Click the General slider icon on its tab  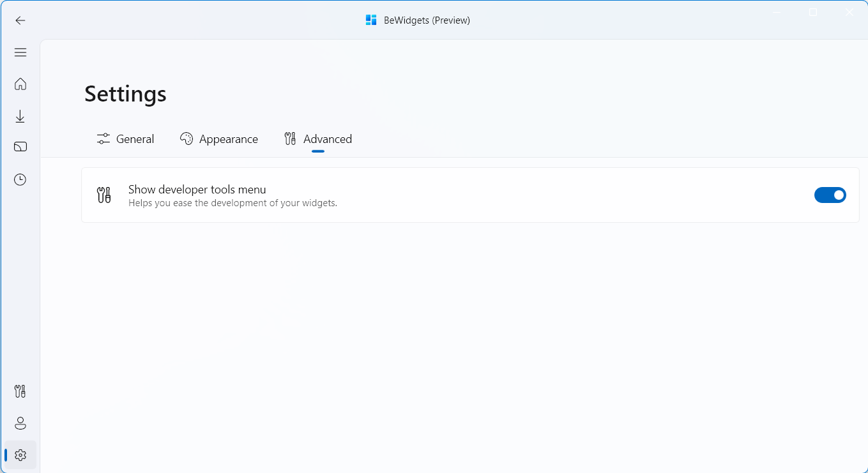pyautogui.click(x=102, y=139)
